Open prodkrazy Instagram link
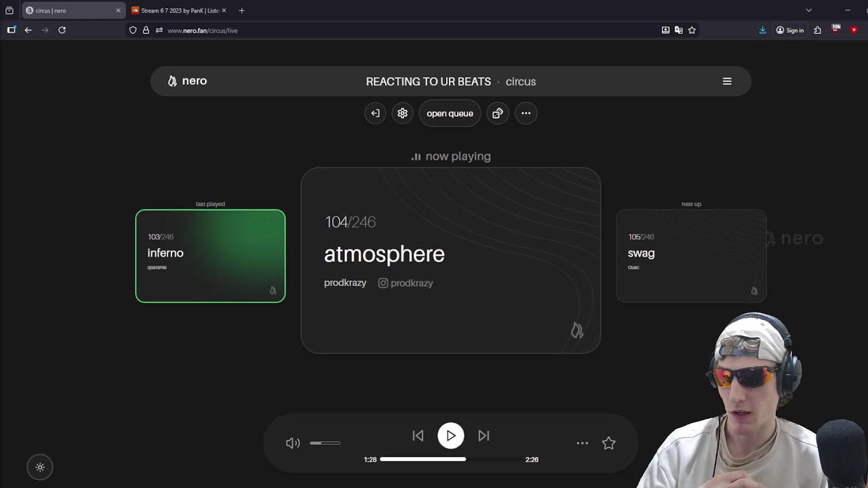 tap(406, 283)
